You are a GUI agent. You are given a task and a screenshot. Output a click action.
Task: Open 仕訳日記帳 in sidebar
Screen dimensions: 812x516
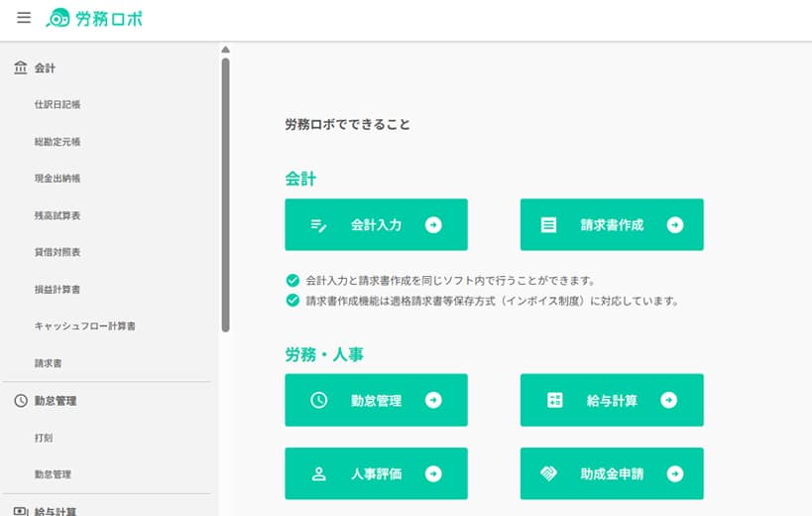click(58, 104)
